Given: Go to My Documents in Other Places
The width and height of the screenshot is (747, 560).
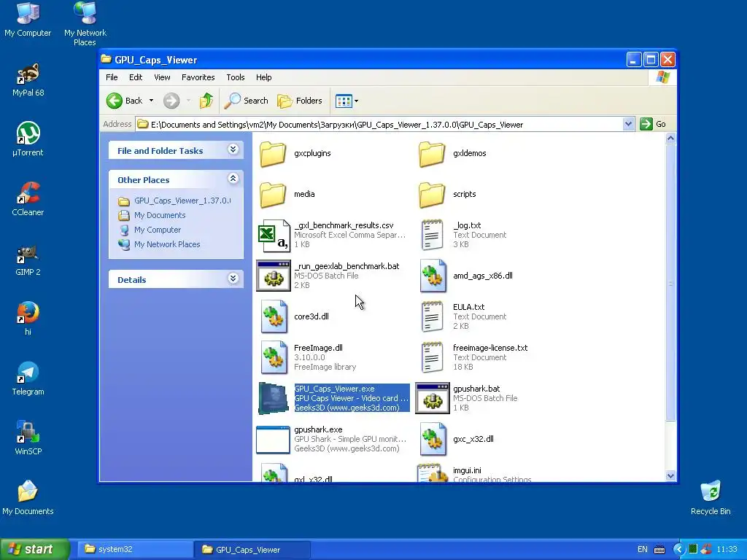Looking at the screenshot, I should 152,216.
